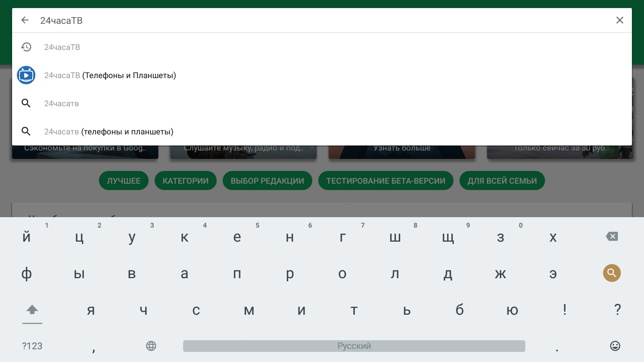Tap the й key
The height and width of the screenshot is (362, 644).
coord(26,237)
